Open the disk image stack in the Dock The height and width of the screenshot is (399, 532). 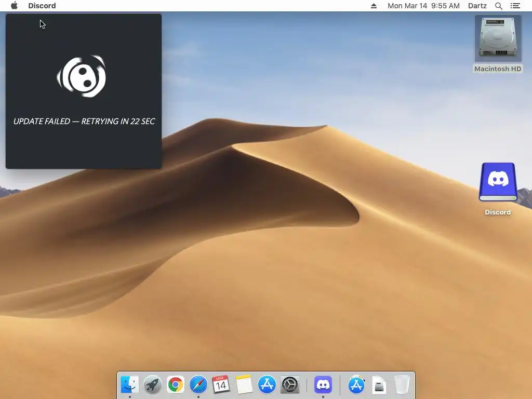click(379, 385)
